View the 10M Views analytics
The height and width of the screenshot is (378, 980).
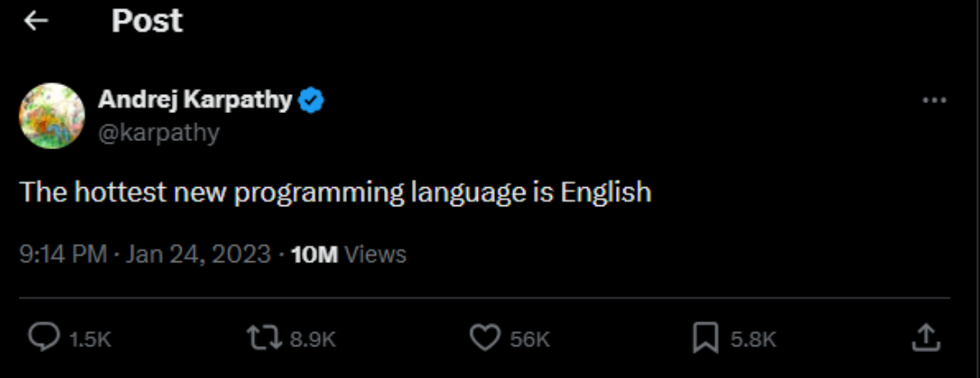(349, 254)
